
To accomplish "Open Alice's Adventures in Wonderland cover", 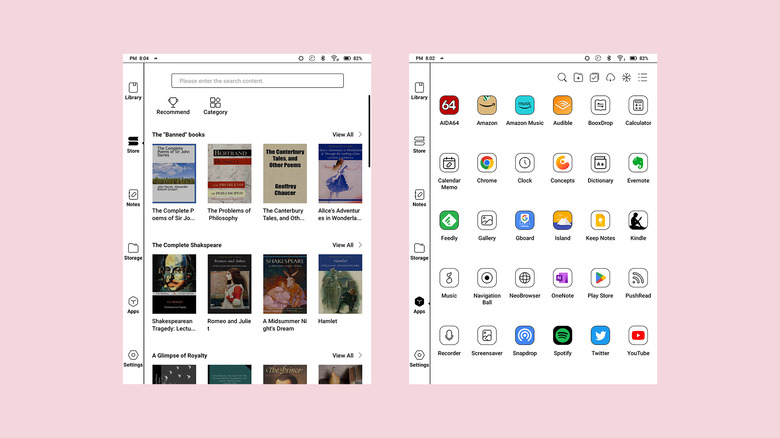I will pyautogui.click(x=340, y=174).
